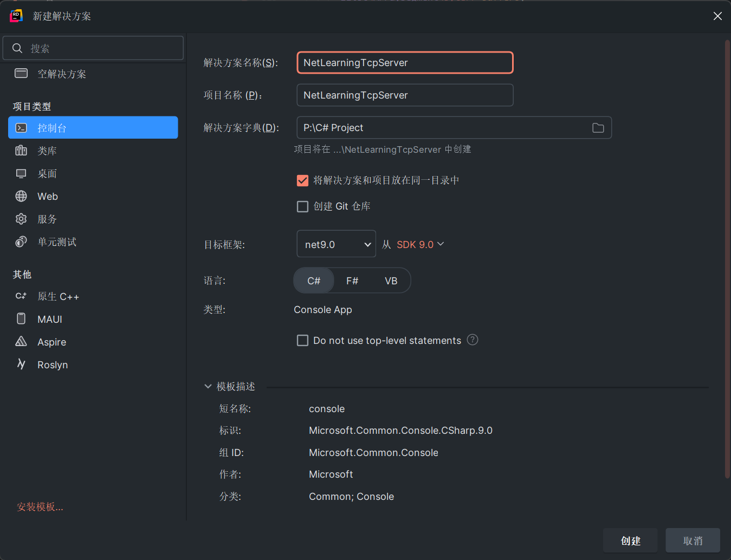Click the 搜索 template search field
This screenshot has width=731, height=560.
93,48
